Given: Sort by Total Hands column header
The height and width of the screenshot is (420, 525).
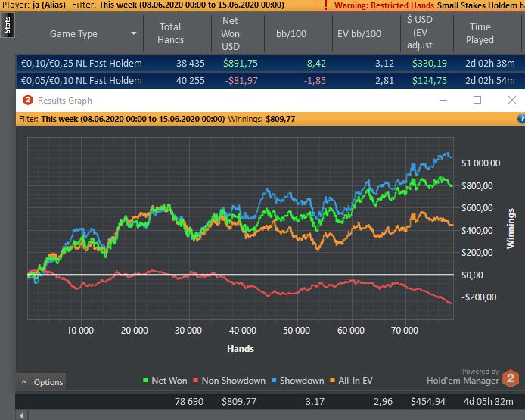Looking at the screenshot, I should (x=170, y=33).
